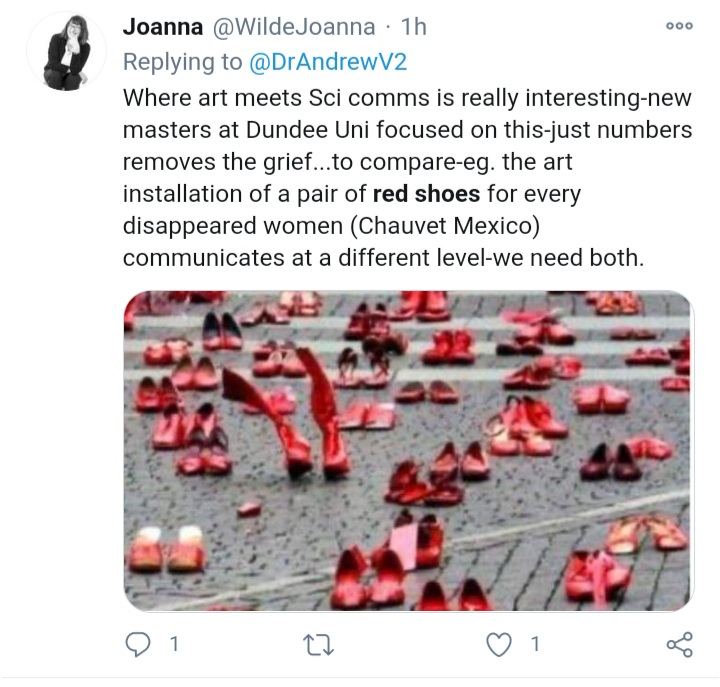Click the Replying to label
Viewport: 720px width, 687px height.
[x=183, y=62]
